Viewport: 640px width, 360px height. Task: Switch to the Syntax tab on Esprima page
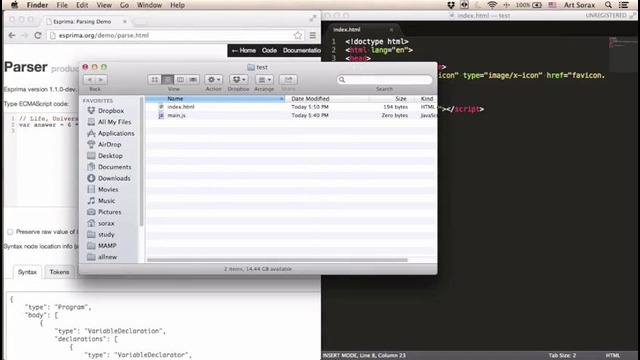27,272
